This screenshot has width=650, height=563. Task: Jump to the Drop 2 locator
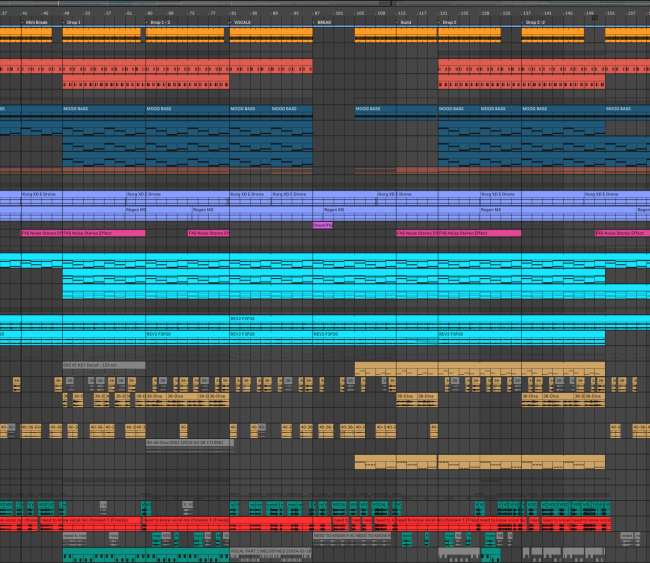449,21
